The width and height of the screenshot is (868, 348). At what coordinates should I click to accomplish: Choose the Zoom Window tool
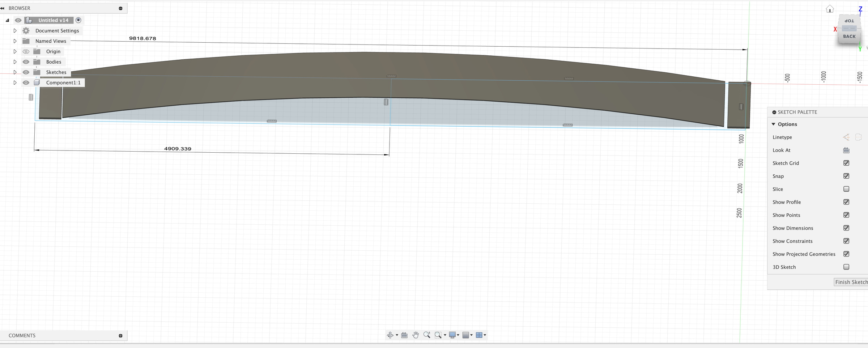[438, 335]
